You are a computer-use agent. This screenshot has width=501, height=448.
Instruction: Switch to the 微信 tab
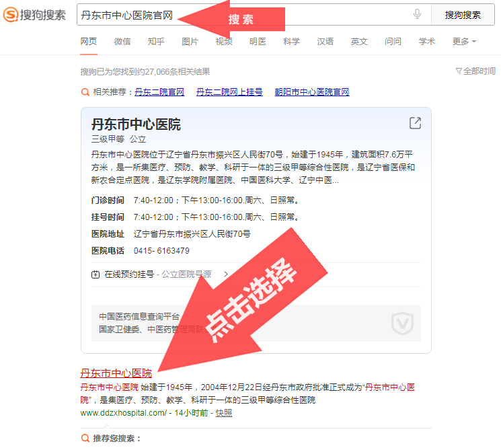[122, 42]
